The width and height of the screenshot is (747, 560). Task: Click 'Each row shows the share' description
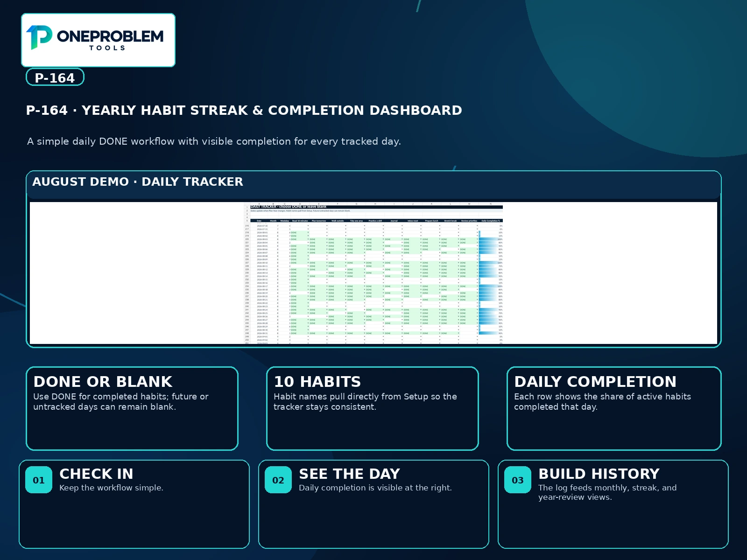[602, 401]
